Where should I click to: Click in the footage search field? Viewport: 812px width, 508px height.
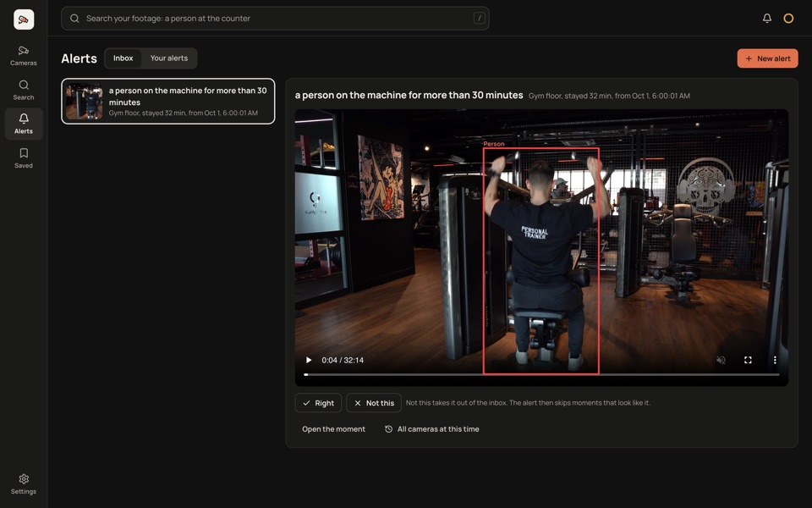coord(275,18)
